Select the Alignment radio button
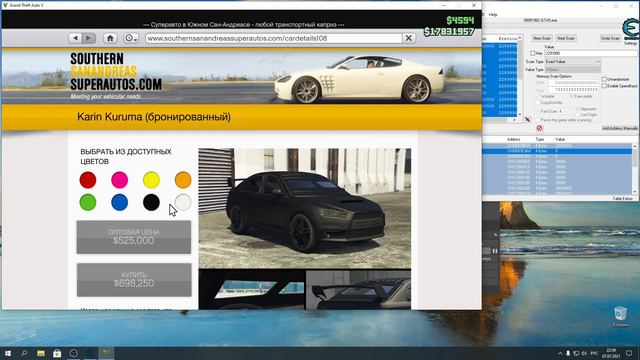The height and width of the screenshot is (360, 640). click(578, 109)
